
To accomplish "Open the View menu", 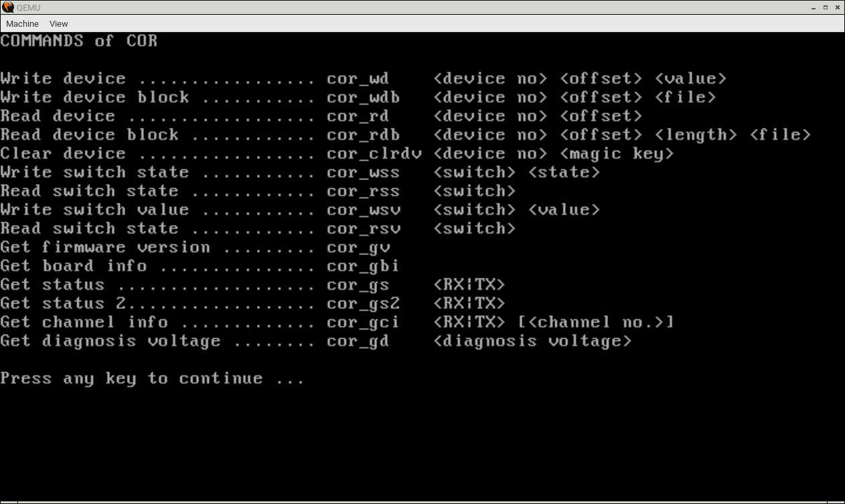I will pyautogui.click(x=59, y=23).
